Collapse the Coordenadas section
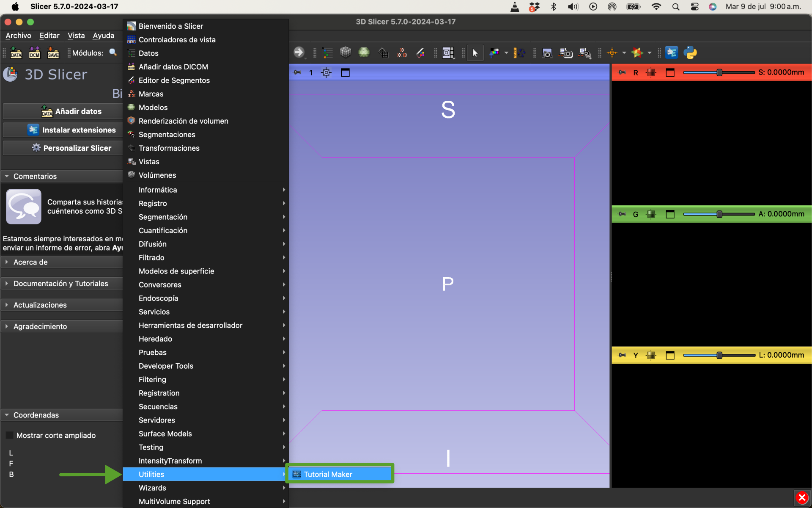Screen dimensions: 812x508 pyautogui.click(x=62, y=415)
